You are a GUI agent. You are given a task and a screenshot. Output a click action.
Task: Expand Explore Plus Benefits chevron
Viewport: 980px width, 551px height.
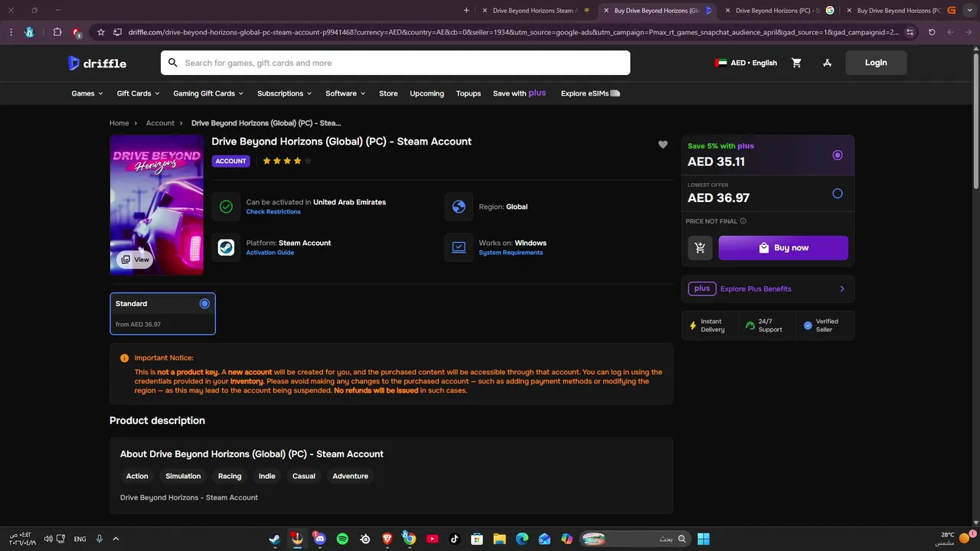point(842,289)
